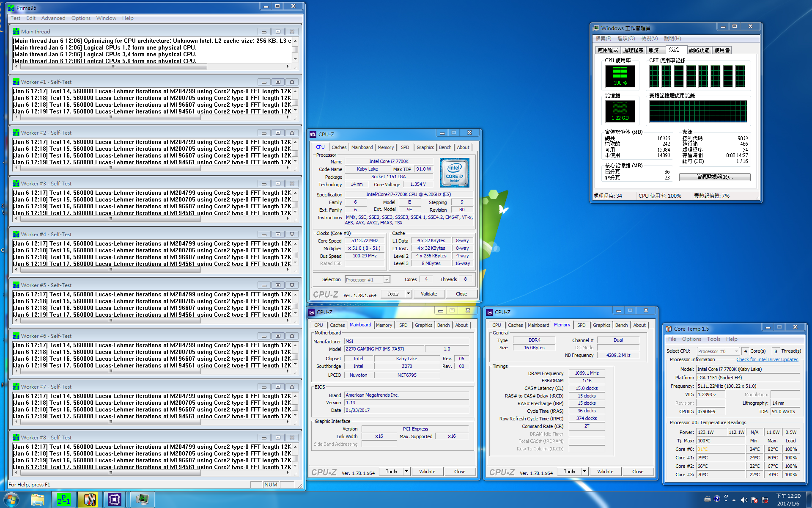Switch to Prime95 from the taskbar
The height and width of the screenshot is (508, 812).
coord(64,500)
